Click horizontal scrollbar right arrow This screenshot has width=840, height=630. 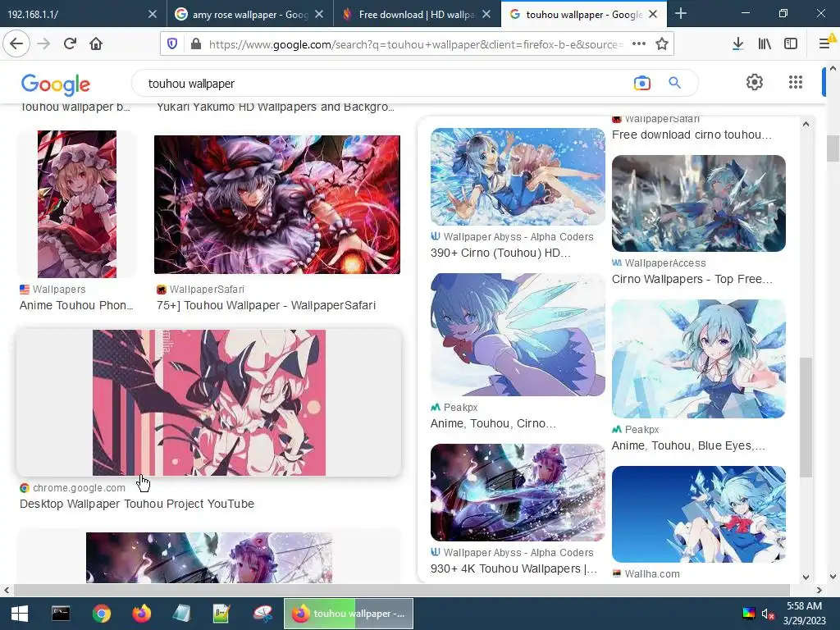click(819, 590)
